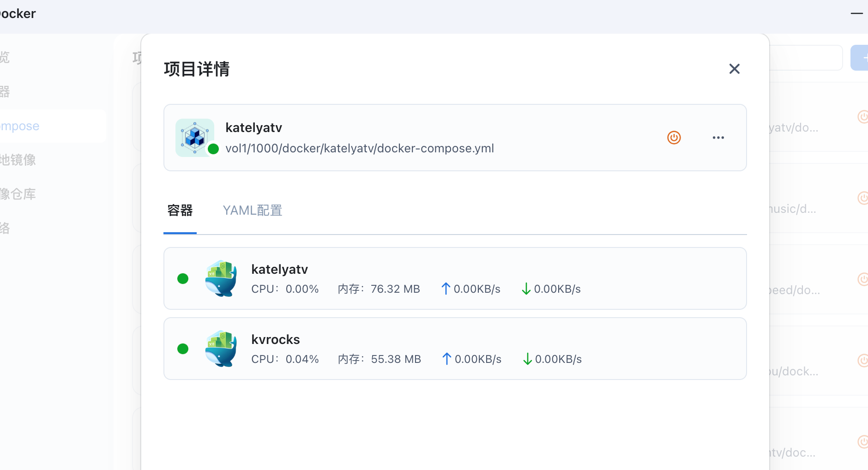The width and height of the screenshot is (868, 470).
Task: Click the katelyatv project cube icon
Action: [195, 138]
